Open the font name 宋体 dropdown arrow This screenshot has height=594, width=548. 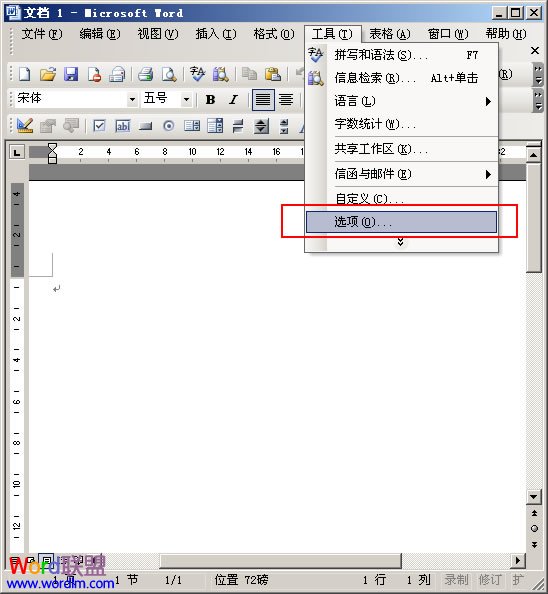point(132,100)
